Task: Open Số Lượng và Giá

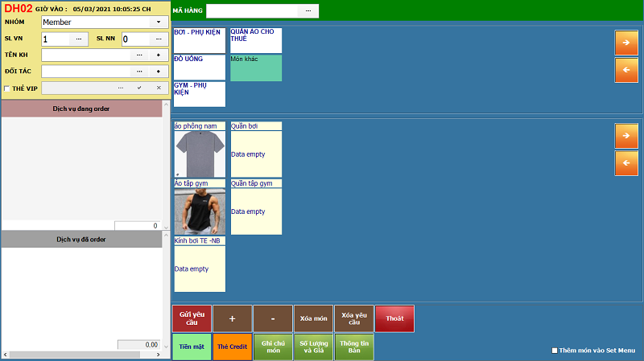Action: 313,347
